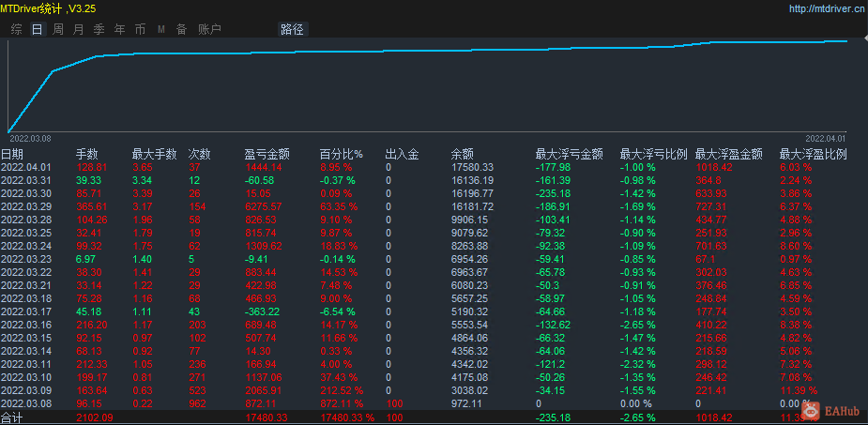Click max floating loss -235.18 in 2022.03.30 row
The width and height of the screenshot is (868, 425).
pyautogui.click(x=554, y=193)
